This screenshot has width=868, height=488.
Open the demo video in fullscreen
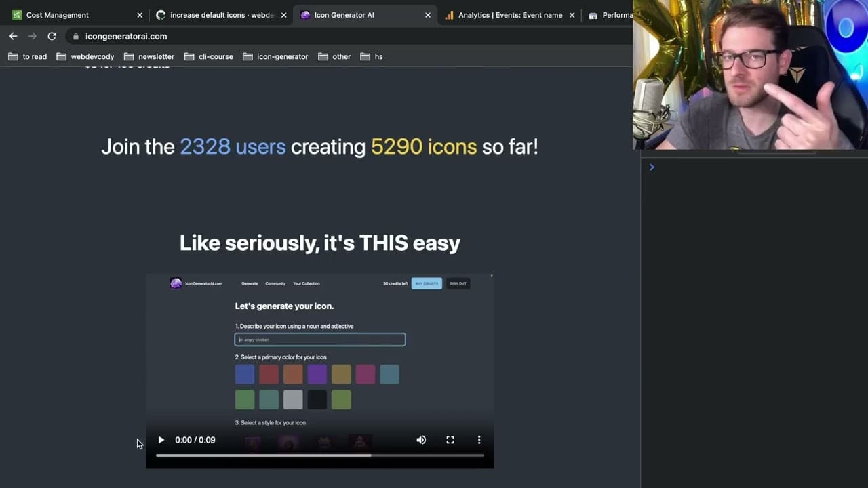click(450, 440)
